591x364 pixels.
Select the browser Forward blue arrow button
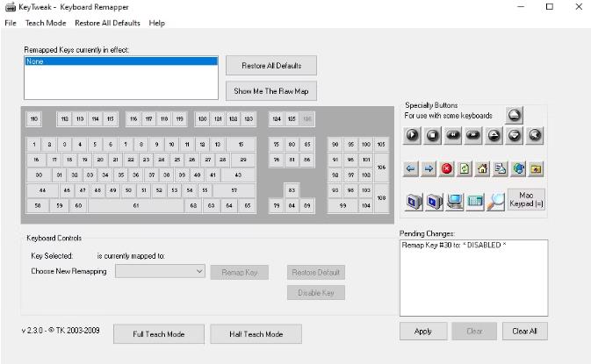point(429,169)
